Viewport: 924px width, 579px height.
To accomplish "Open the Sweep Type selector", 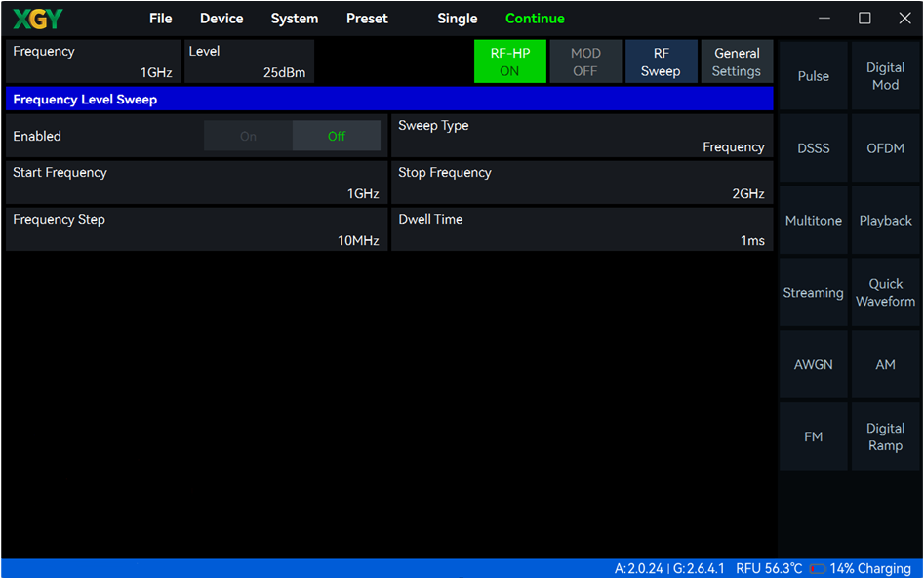I will pos(583,136).
